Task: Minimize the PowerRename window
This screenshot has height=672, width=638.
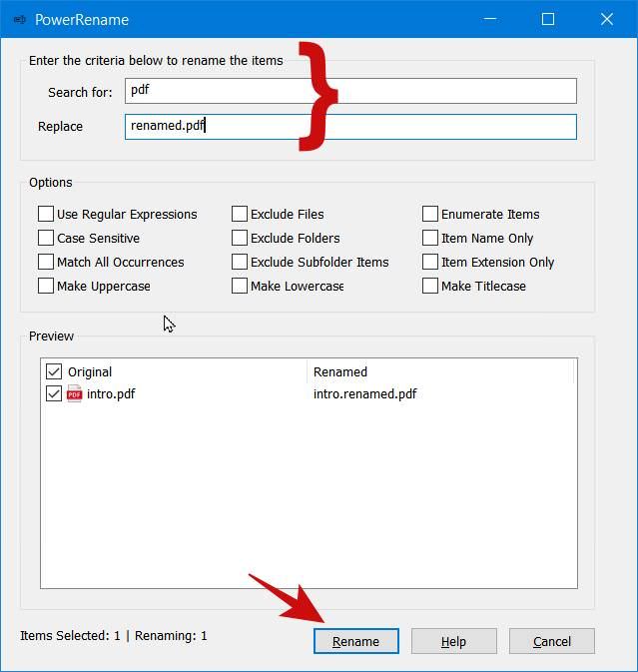Action: [x=490, y=19]
